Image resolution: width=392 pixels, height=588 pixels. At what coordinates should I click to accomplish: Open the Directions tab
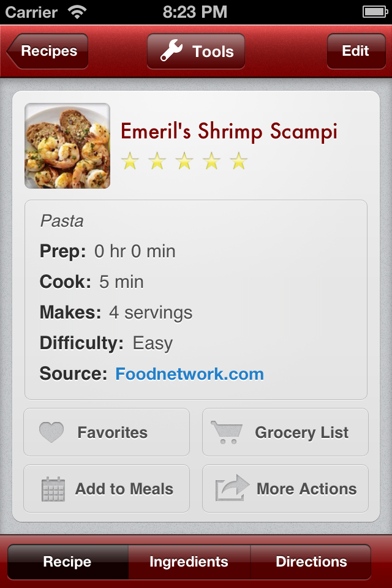click(x=311, y=561)
